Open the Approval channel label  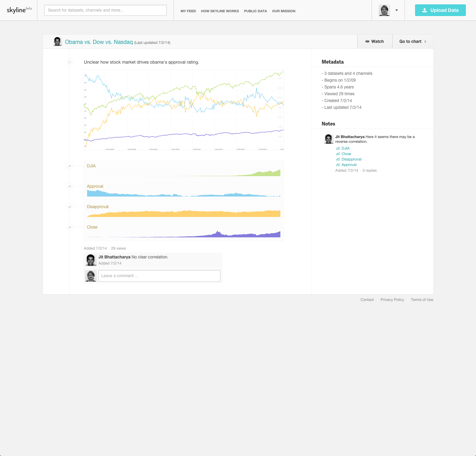click(x=95, y=186)
